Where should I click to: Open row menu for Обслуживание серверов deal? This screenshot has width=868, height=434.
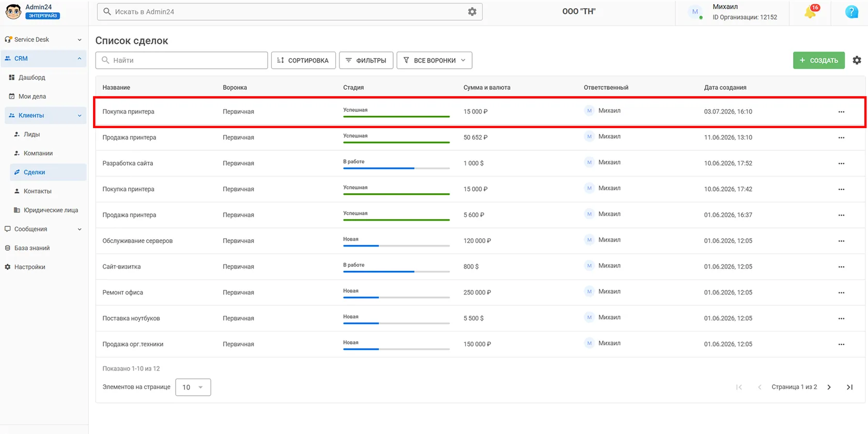[841, 241]
